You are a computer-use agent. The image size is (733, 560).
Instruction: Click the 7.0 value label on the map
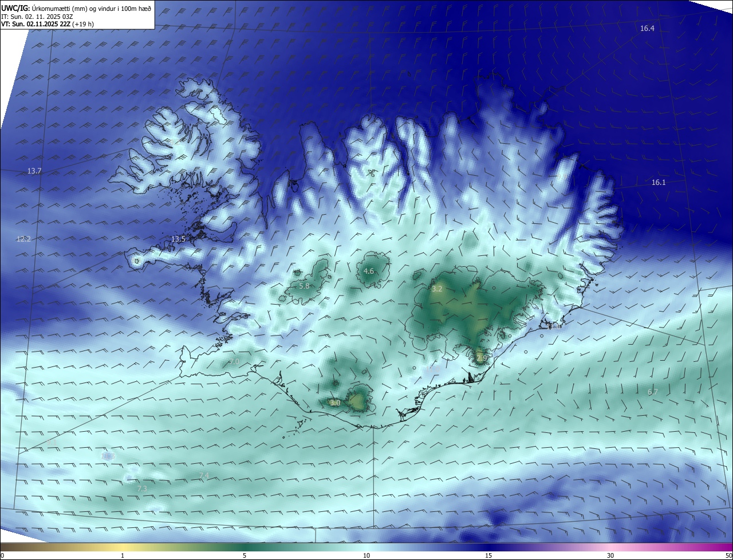234,362
